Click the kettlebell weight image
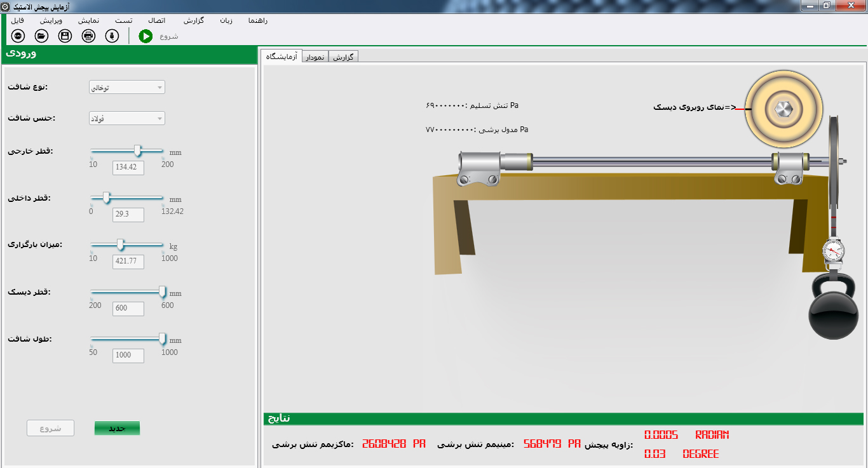This screenshot has height=468, width=868. (834, 312)
